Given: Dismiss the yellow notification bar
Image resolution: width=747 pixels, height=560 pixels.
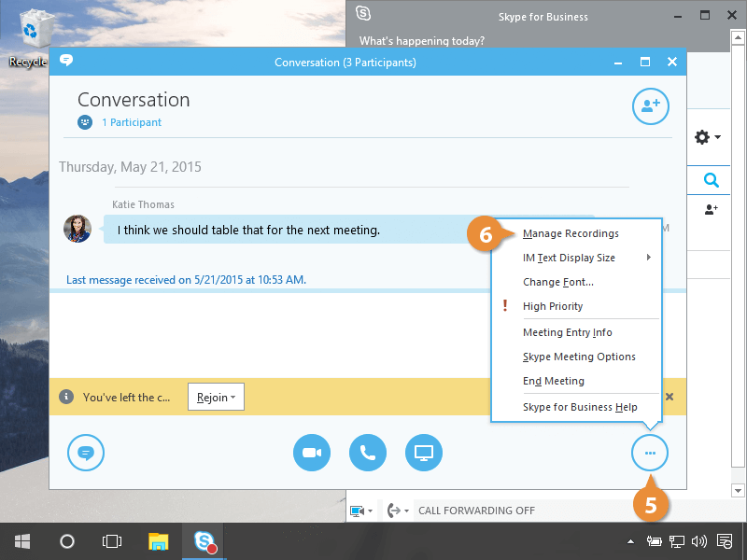Looking at the screenshot, I should 669,397.
